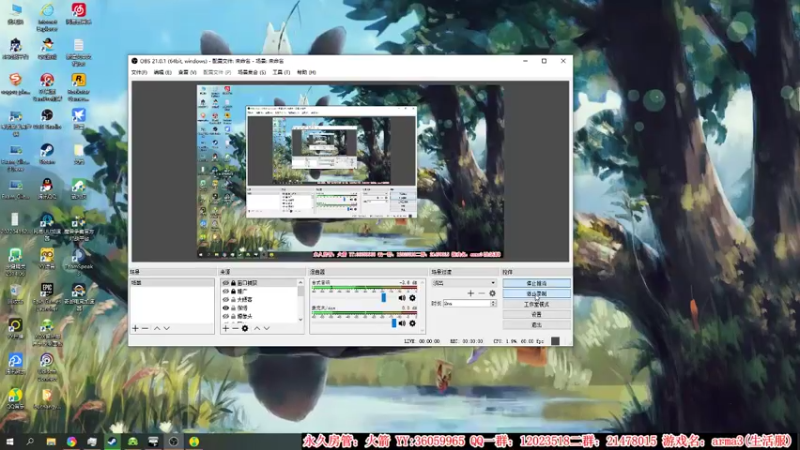Image resolution: width=800 pixels, height=450 pixels.
Task: Open Mic/Aux gear settings in mixer
Action: pyautogui.click(x=412, y=323)
